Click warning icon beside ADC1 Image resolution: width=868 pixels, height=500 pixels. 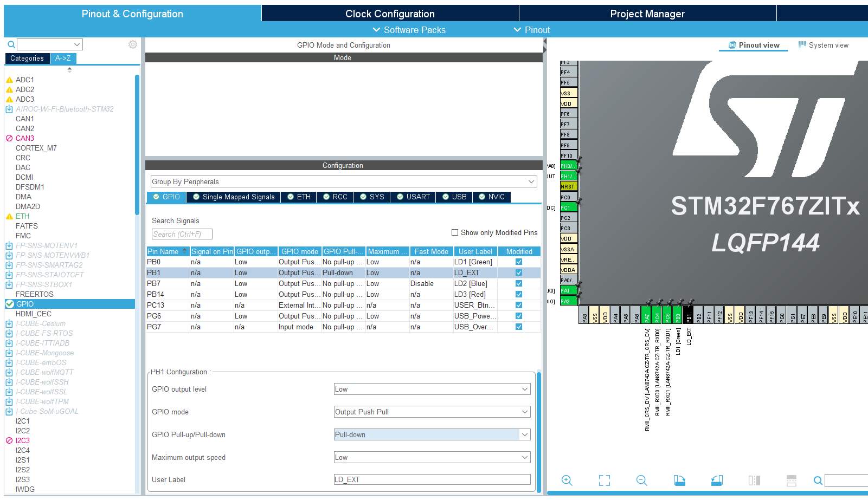9,80
